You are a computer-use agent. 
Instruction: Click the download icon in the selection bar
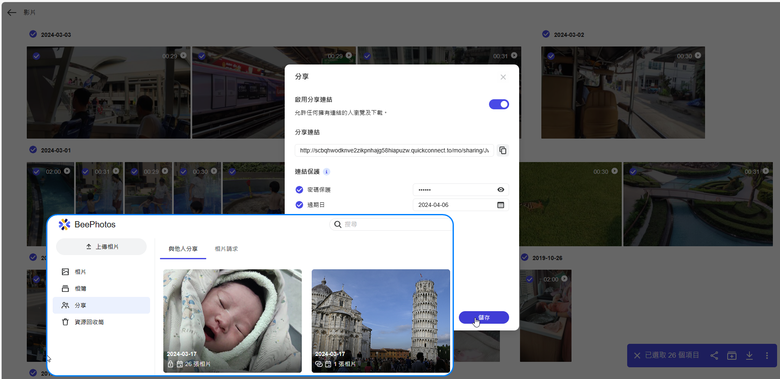coord(749,356)
